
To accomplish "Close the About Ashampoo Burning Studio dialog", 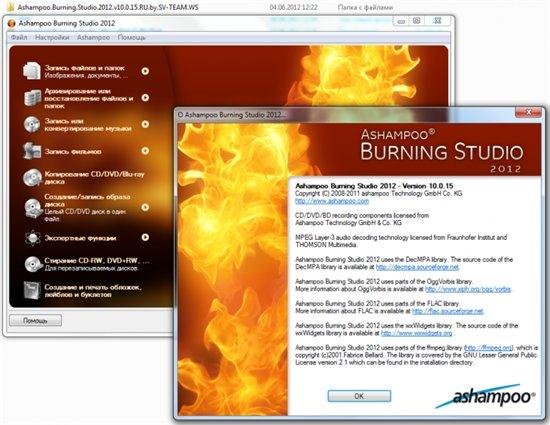I will pos(528,112).
